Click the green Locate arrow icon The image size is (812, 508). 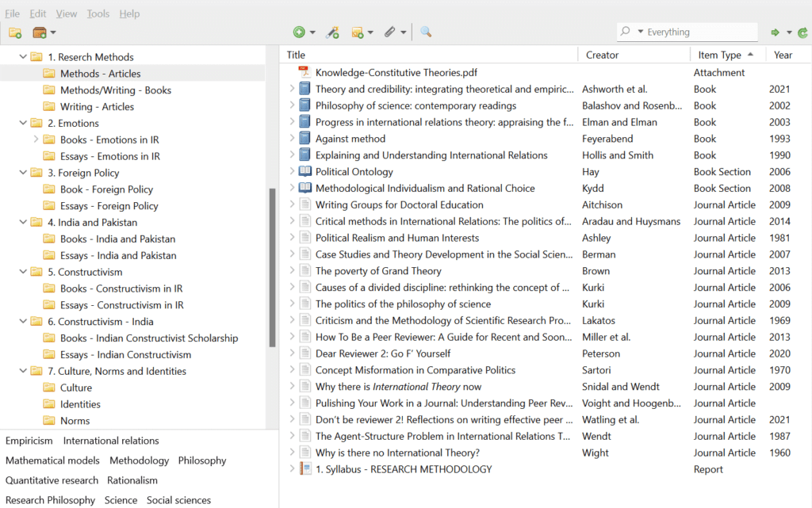coord(776,32)
